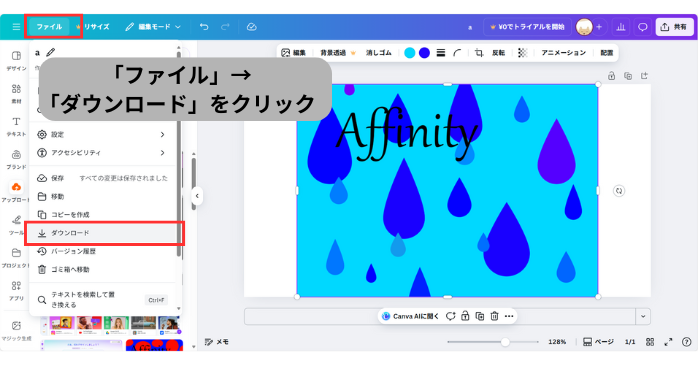Open the ファイル menu
This screenshot has height=365, width=698.
tap(49, 27)
